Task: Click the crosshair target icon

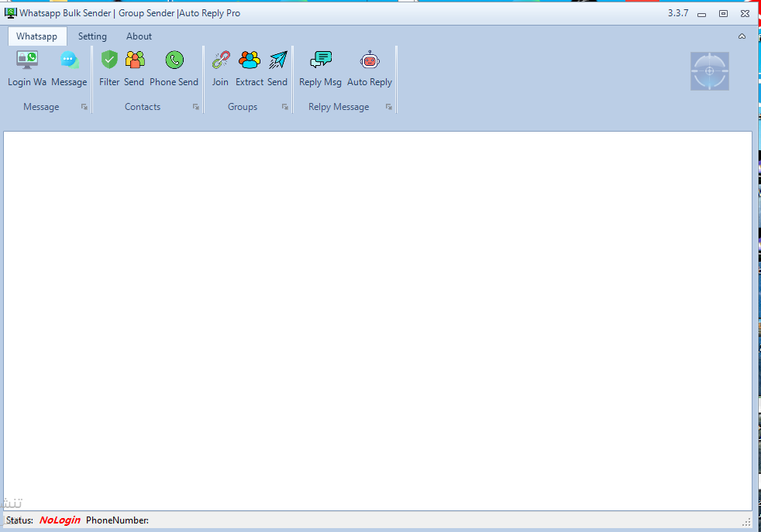Action: point(710,71)
